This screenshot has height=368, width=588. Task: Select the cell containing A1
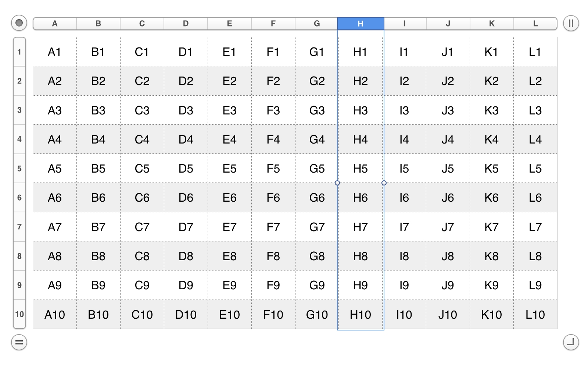tap(54, 52)
